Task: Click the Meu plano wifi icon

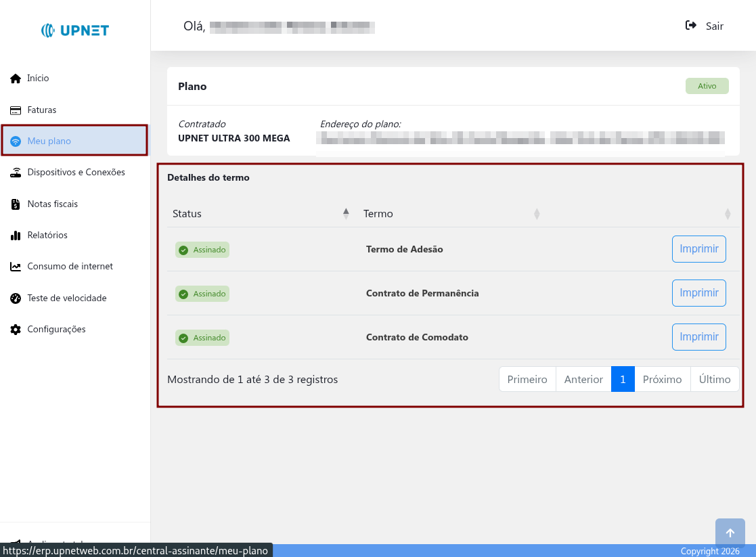Action: coord(15,140)
